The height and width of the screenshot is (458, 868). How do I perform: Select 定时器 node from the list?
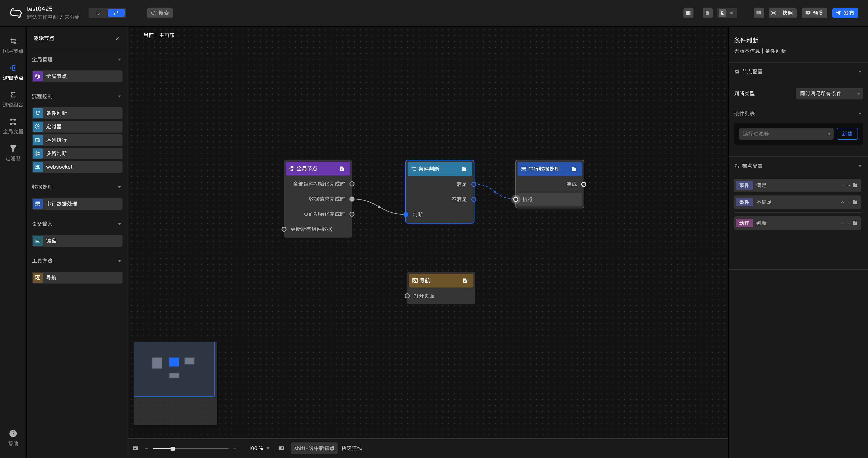point(77,127)
